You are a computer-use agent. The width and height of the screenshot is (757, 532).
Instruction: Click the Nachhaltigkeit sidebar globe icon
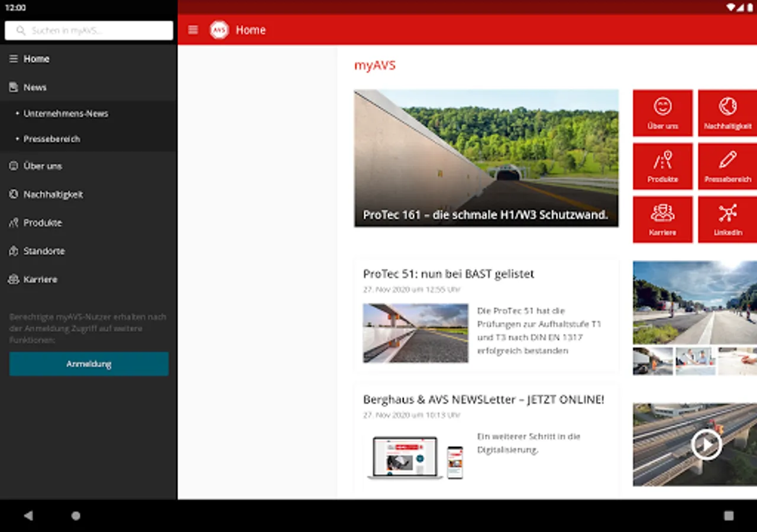coord(14,194)
